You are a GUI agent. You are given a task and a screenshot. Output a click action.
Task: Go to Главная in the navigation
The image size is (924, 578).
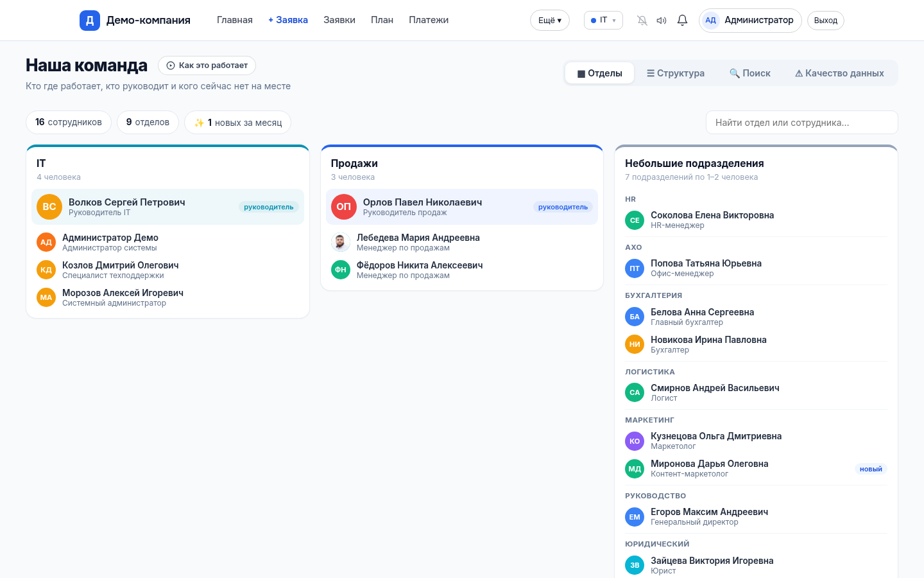coord(235,20)
